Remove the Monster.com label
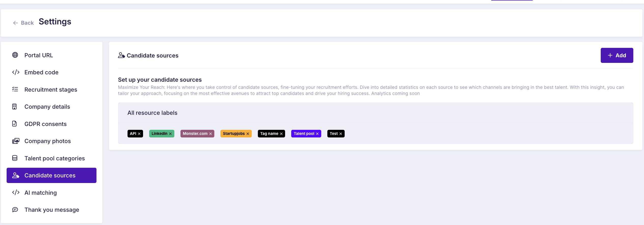The width and height of the screenshot is (644, 225). click(x=211, y=134)
